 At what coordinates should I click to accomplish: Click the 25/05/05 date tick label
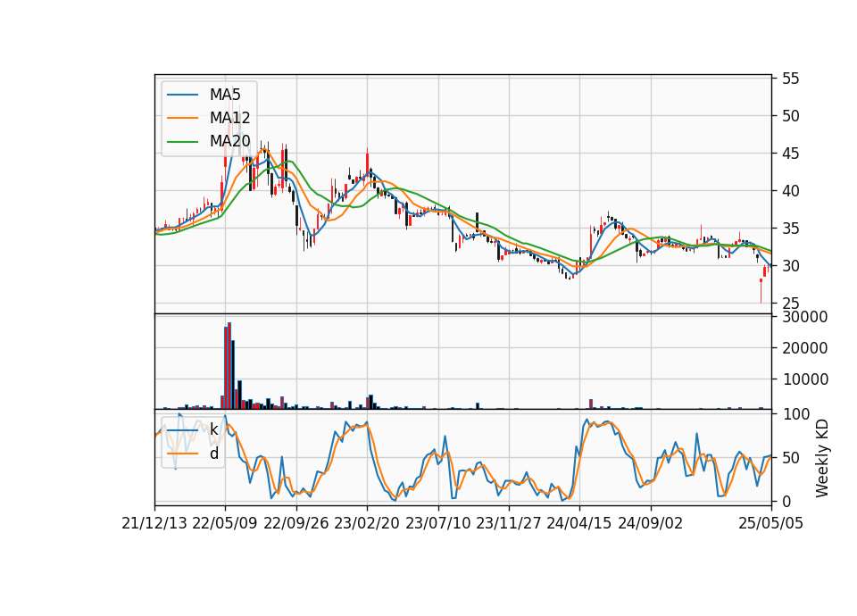[x=771, y=524]
